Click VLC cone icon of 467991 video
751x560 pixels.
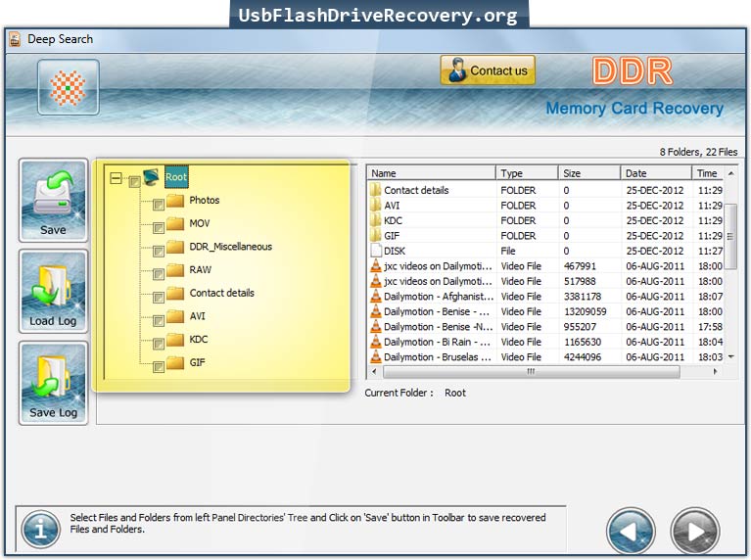[376, 266]
